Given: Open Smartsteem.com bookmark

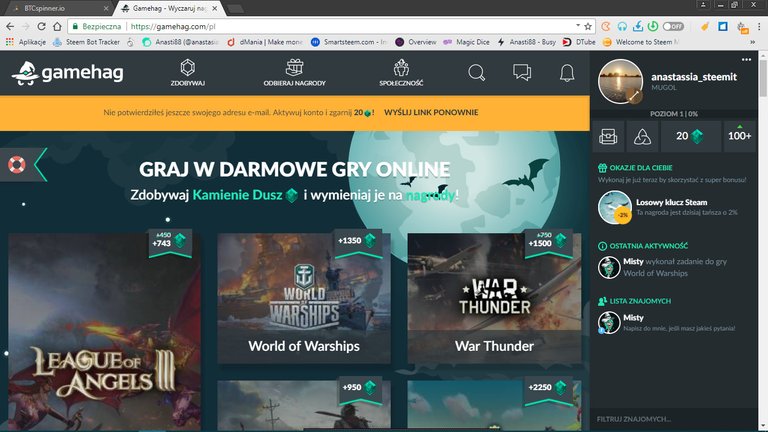Looking at the screenshot, I should click(349, 42).
